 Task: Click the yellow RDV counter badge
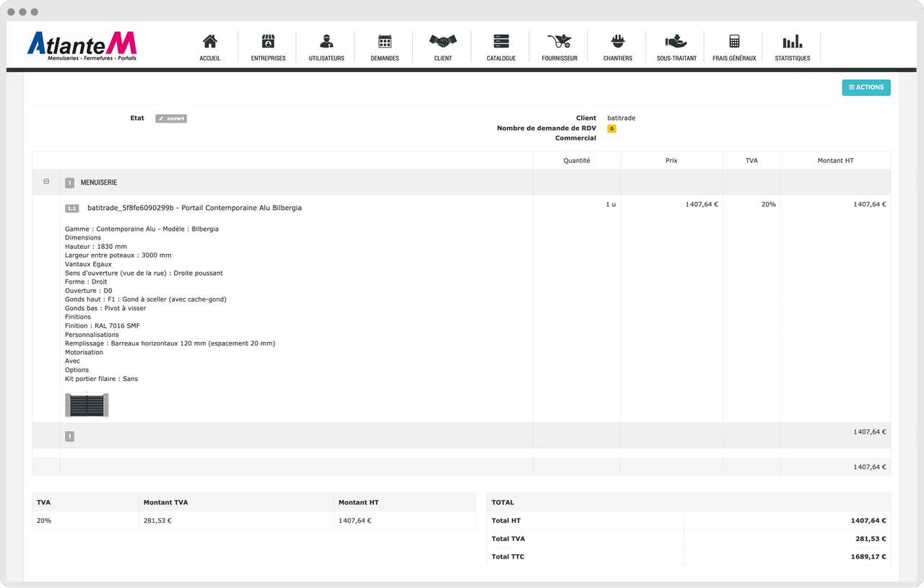[611, 128]
